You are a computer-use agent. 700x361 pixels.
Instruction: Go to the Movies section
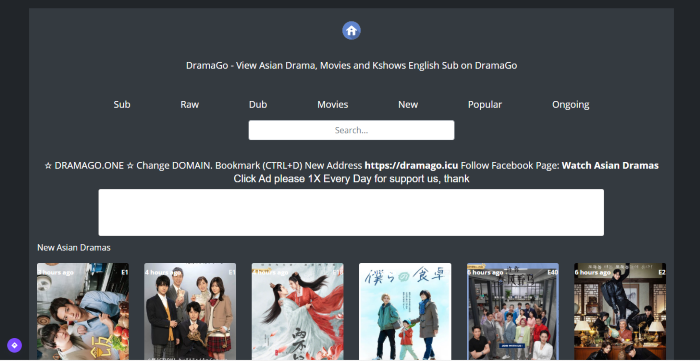pos(333,104)
